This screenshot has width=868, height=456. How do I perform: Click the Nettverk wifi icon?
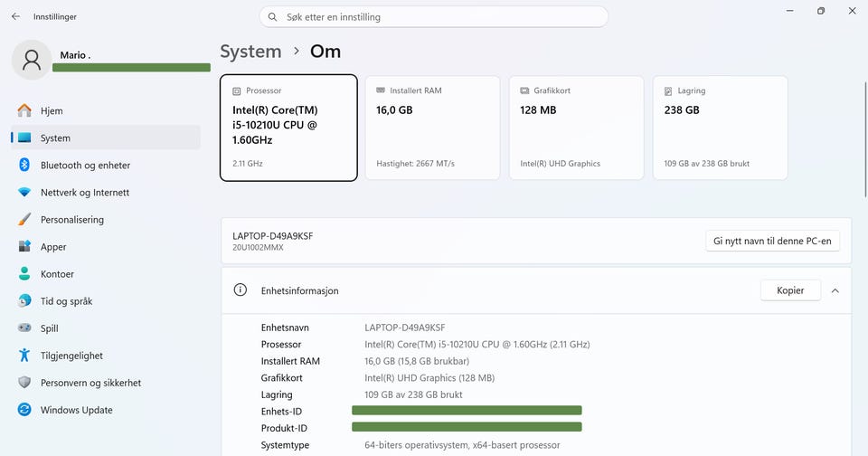[24, 192]
